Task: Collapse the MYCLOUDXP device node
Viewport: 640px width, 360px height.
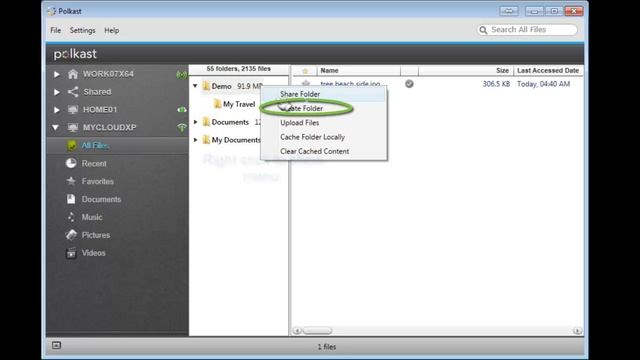Action: (x=56, y=127)
